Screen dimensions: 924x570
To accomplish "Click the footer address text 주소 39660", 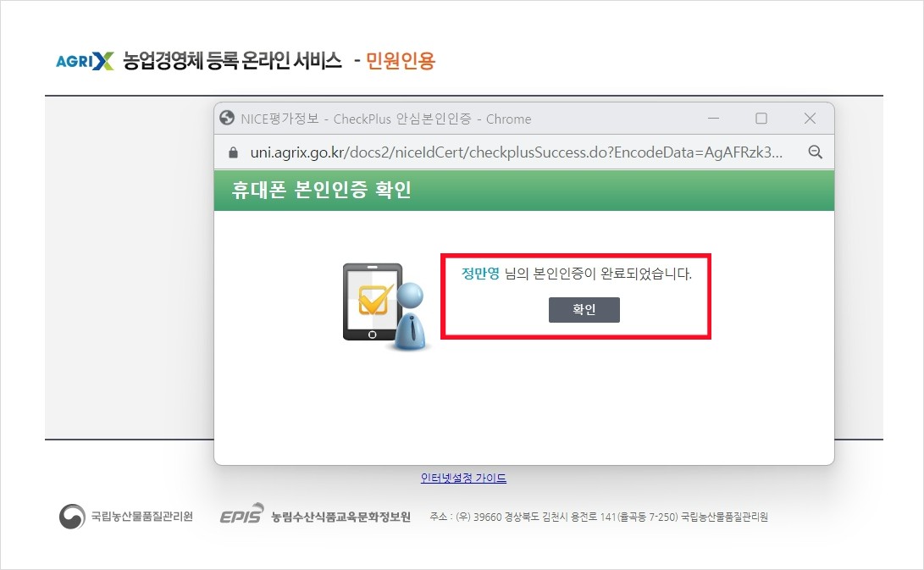I will click(x=599, y=517).
